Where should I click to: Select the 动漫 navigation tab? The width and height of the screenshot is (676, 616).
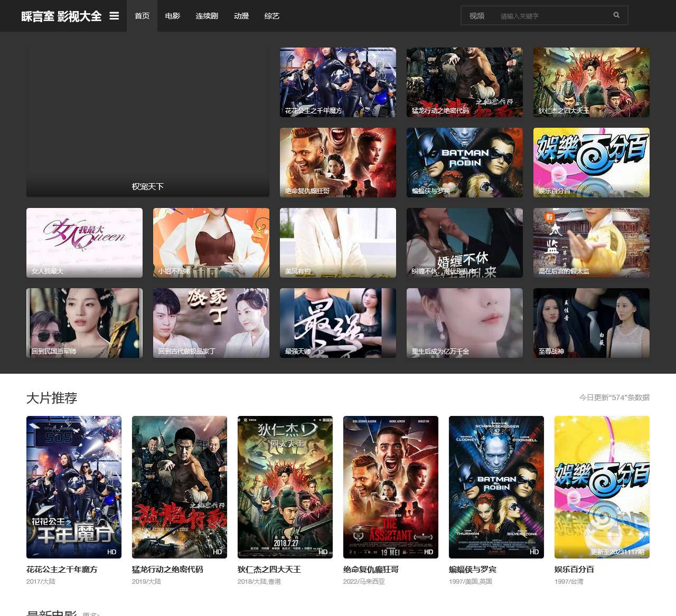(241, 16)
